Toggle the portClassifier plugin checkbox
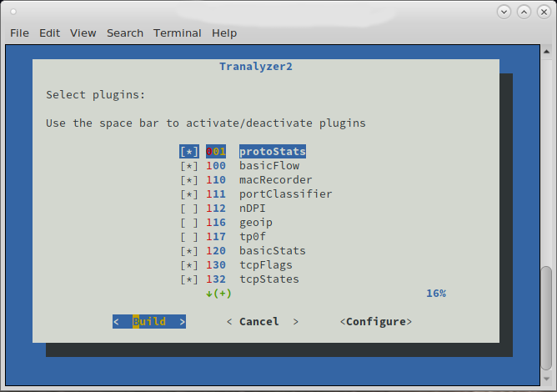Viewport: 557px width, 392px height. [189, 194]
